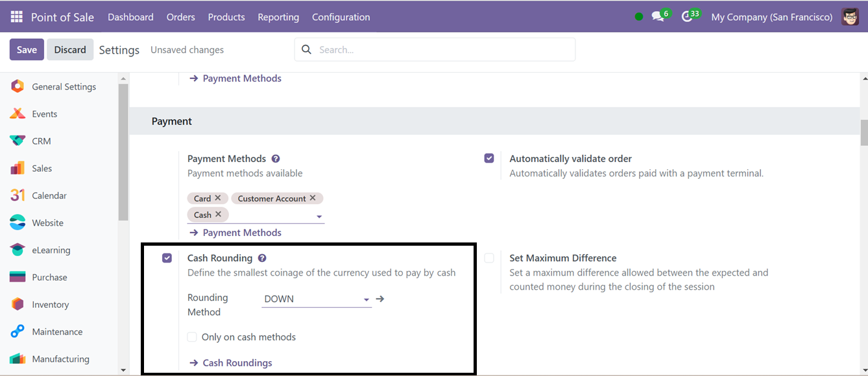The height and width of the screenshot is (376, 868).
Task: Expand the Payment Methods tags dropdown
Action: [x=319, y=217]
